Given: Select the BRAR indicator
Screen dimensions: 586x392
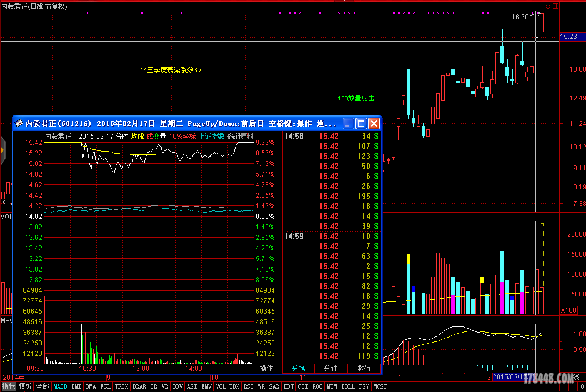Looking at the screenshot, I should 139,387.
